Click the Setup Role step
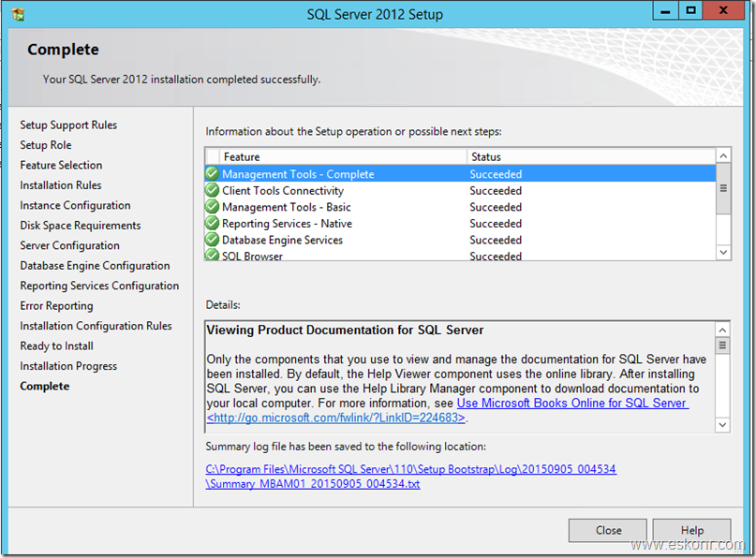The image size is (756, 558). coord(46,145)
